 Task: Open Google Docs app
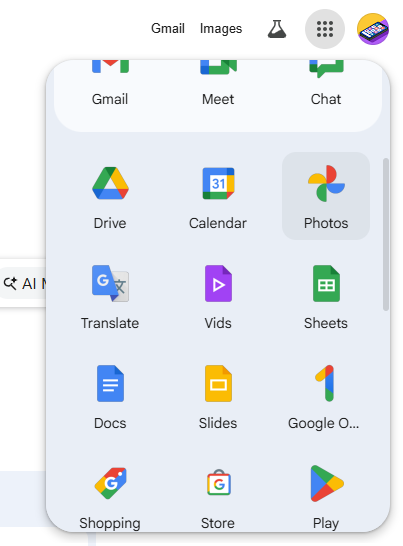pyautogui.click(x=110, y=396)
